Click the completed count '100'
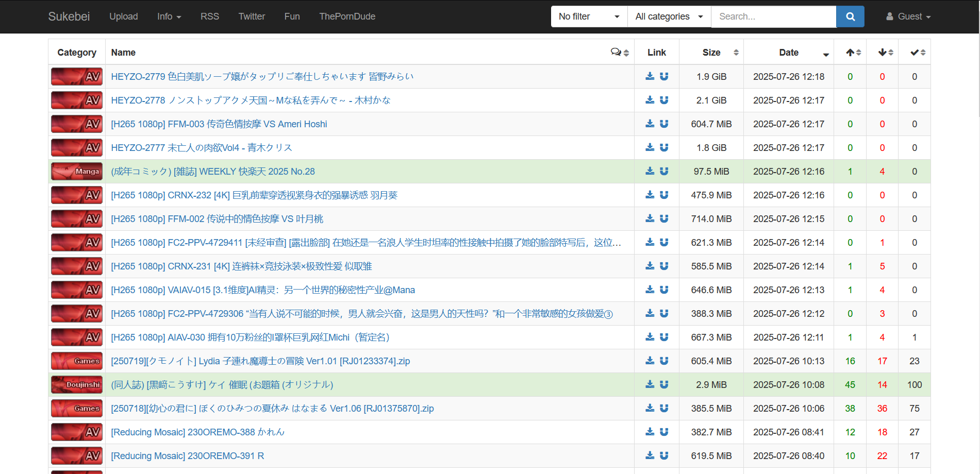The image size is (980, 474). point(915,384)
